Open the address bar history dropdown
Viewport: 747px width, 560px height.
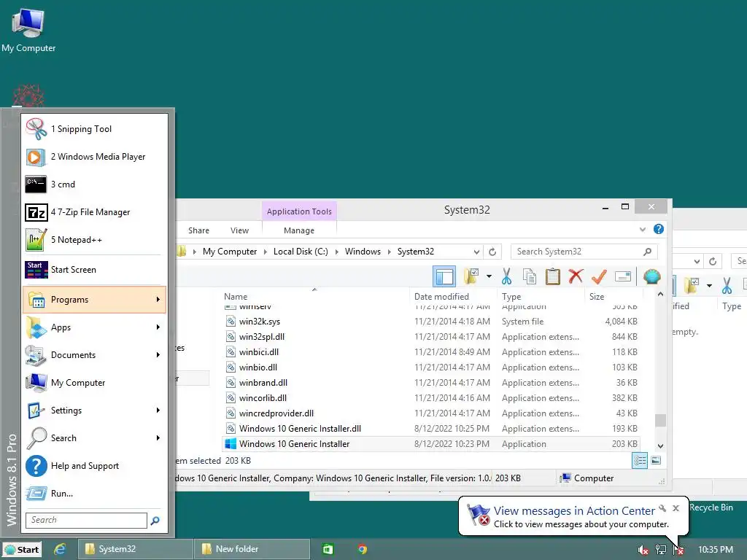click(x=476, y=252)
